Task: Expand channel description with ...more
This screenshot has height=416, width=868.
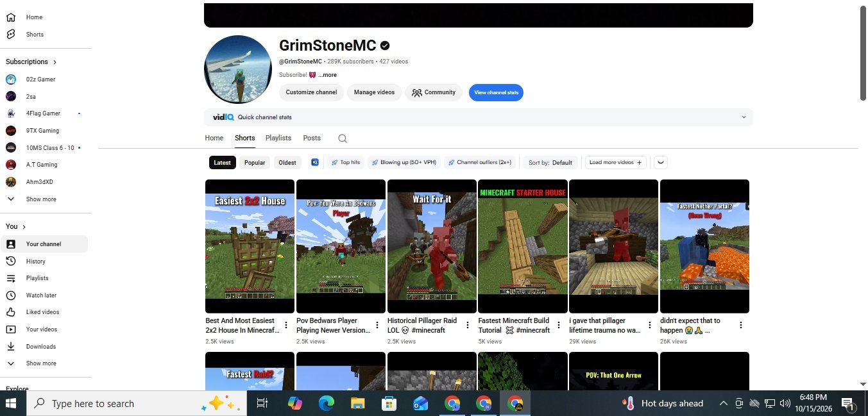Action: pos(327,76)
